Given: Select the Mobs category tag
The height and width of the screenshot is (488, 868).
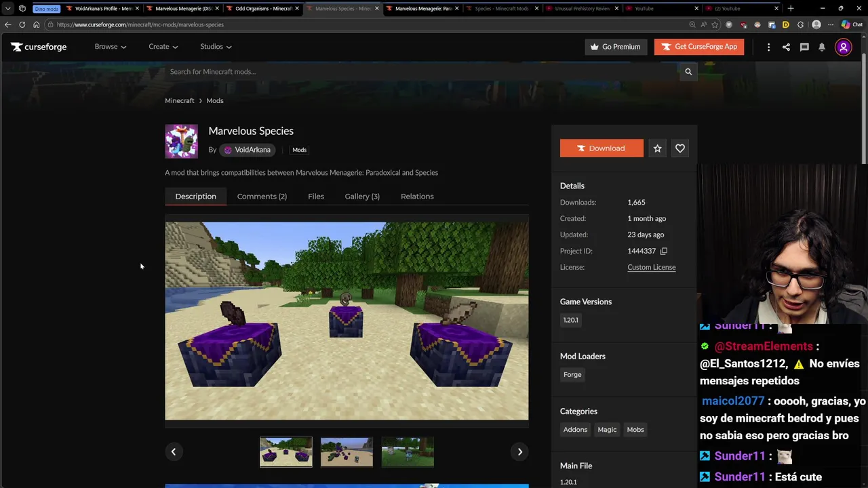Looking at the screenshot, I should tap(635, 430).
